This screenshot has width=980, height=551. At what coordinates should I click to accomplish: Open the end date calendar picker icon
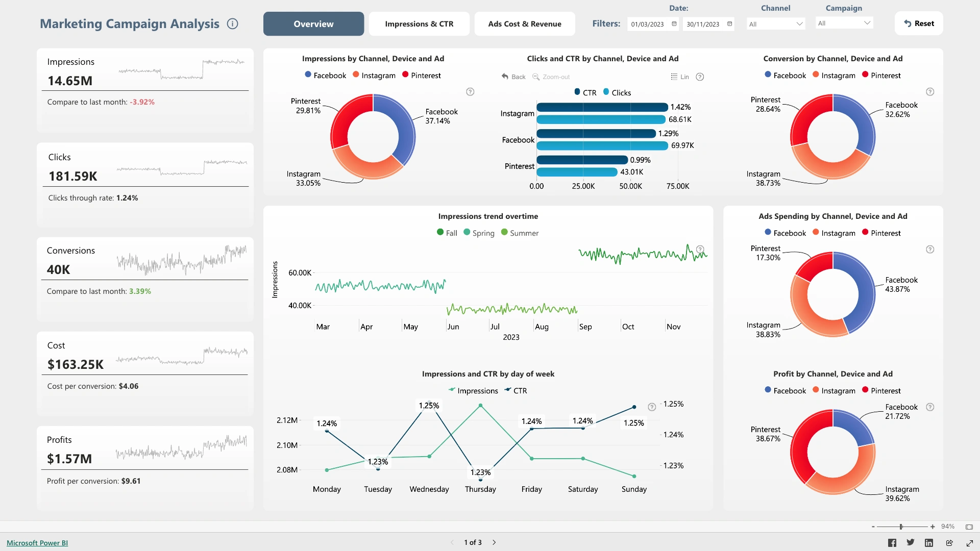[730, 24]
